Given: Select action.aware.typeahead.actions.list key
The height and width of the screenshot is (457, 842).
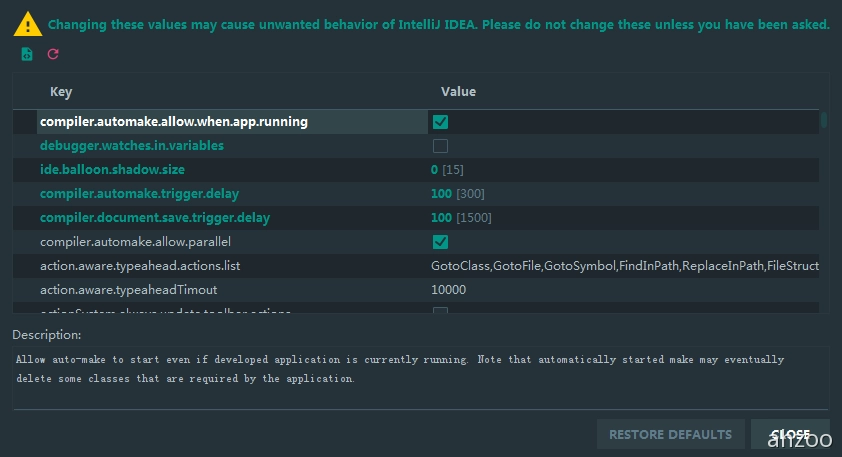Looking at the screenshot, I should point(140,266).
